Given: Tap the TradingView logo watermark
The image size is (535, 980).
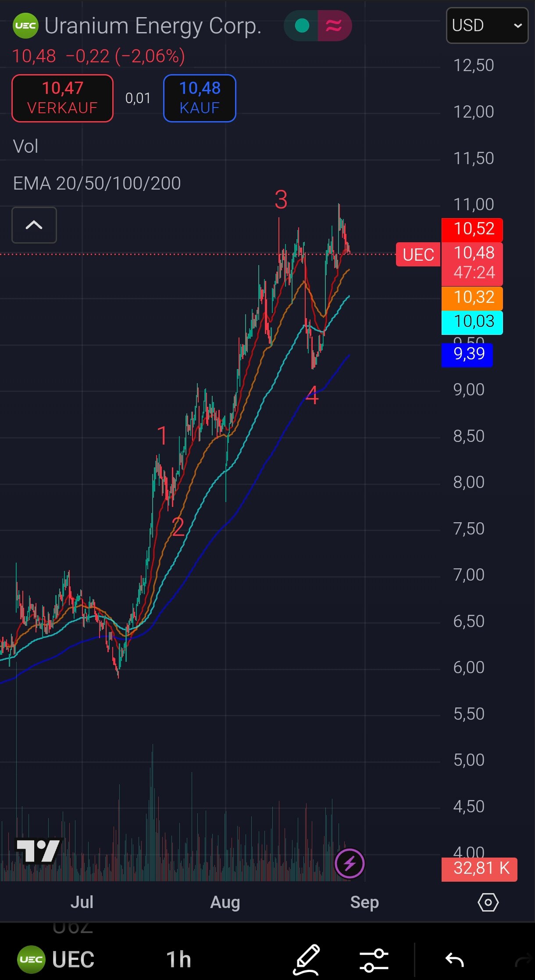Looking at the screenshot, I should 38,851.
